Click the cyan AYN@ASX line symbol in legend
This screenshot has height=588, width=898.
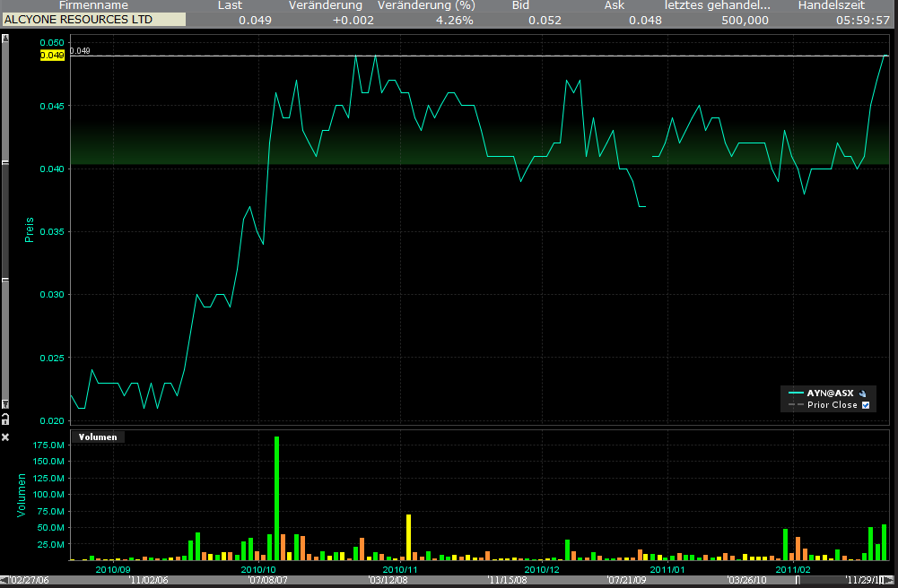(x=797, y=393)
